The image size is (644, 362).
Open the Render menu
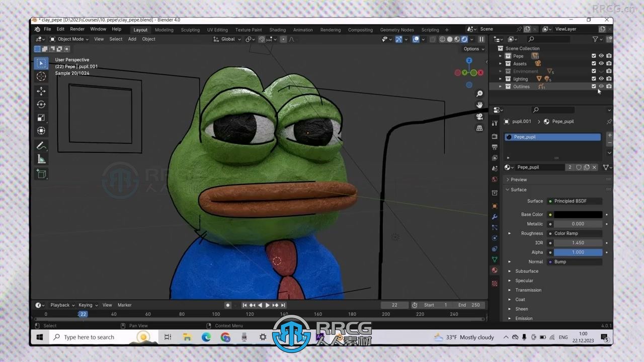[x=77, y=29]
